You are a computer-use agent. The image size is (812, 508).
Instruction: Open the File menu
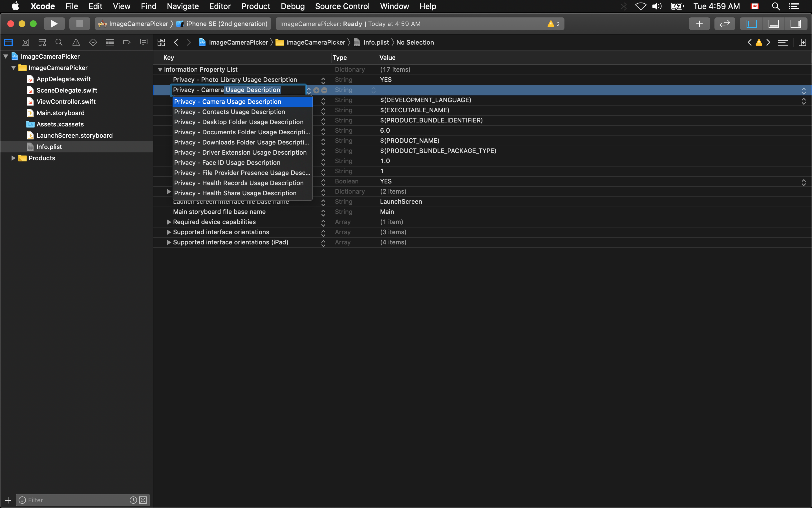pos(71,6)
